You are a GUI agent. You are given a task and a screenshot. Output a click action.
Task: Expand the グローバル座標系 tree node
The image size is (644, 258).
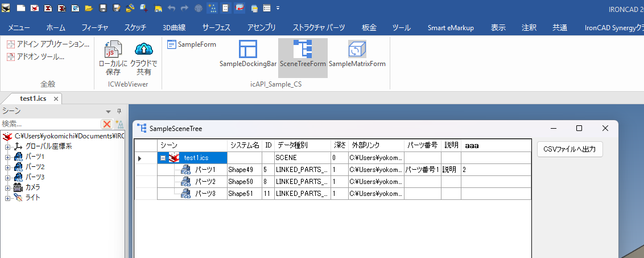click(8, 146)
